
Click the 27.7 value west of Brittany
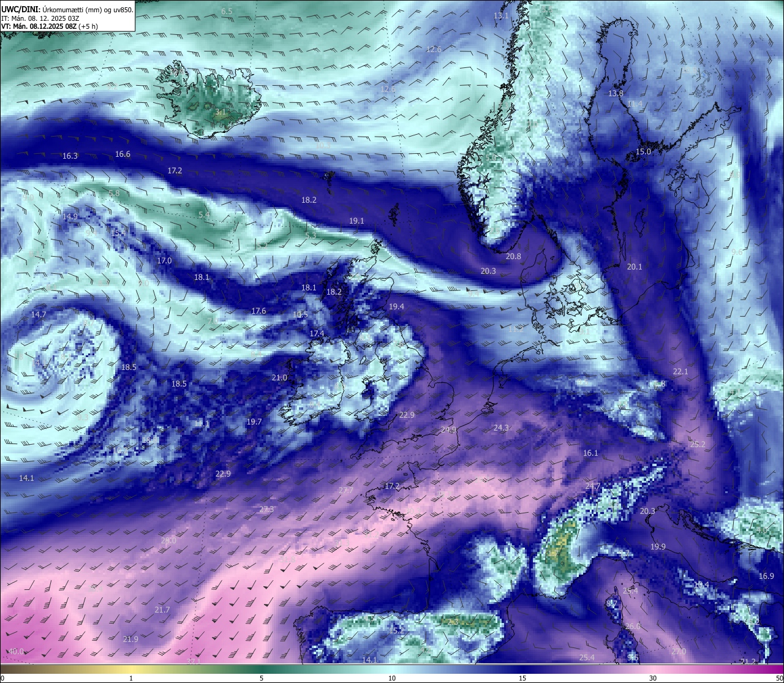(345, 491)
